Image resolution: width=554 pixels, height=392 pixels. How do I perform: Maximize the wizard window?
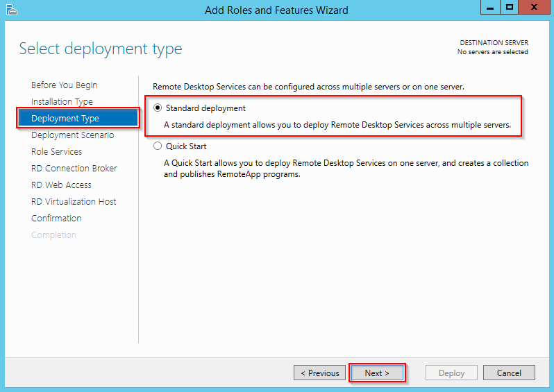pos(510,7)
